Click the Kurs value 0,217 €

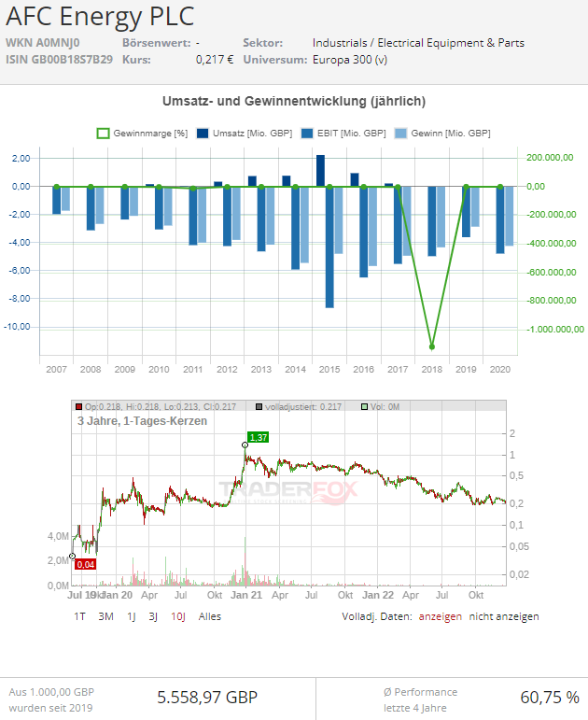(x=215, y=60)
